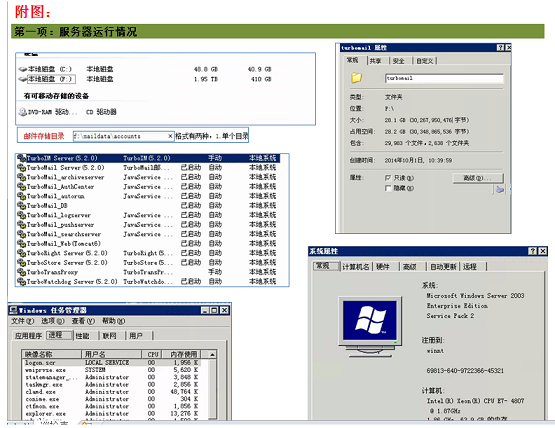The image size is (555, 428).
Task: Click the turbomail folder name field
Action: (x=444, y=78)
